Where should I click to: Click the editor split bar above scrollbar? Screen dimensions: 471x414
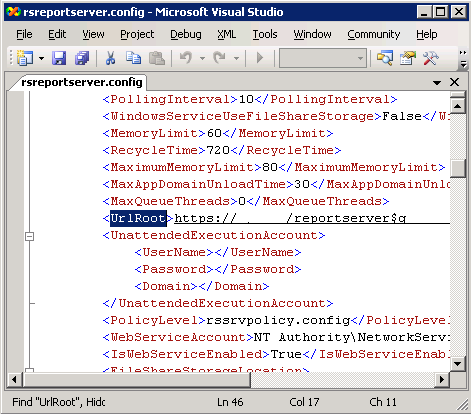coord(457,94)
